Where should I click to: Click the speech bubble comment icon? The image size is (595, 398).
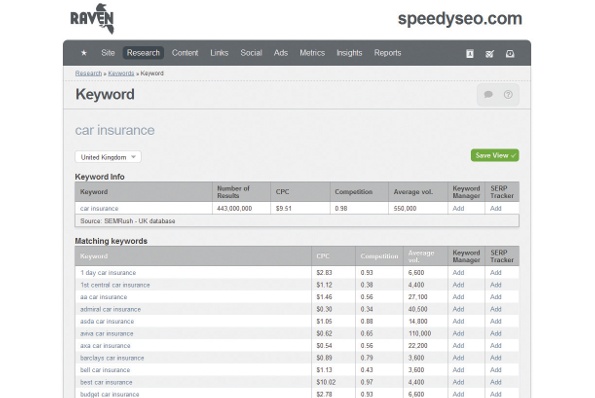pos(488,94)
